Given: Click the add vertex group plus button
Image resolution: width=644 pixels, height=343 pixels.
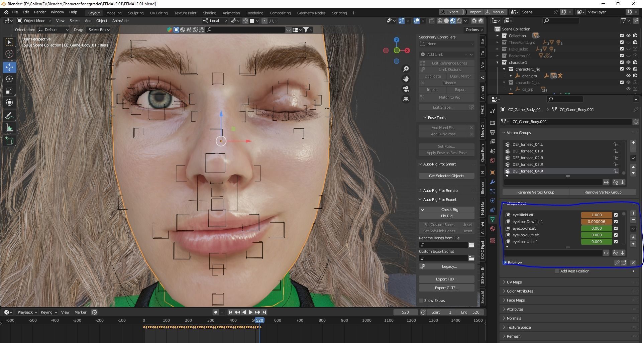Looking at the screenshot, I should [633, 143].
